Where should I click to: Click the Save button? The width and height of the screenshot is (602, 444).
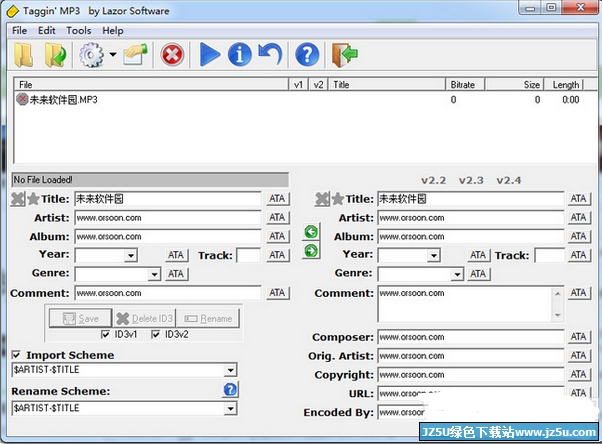(x=80, y=318)
